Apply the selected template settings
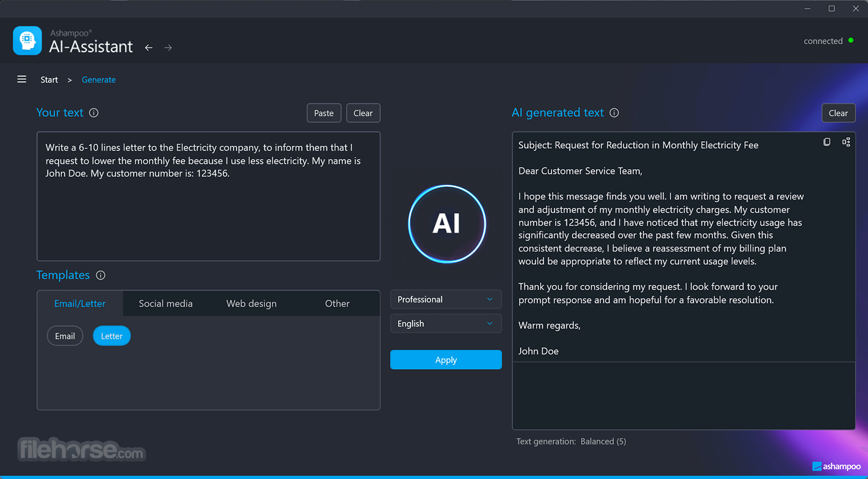The height and width of the screenshot is (479, 868). [x=446, y=360]
